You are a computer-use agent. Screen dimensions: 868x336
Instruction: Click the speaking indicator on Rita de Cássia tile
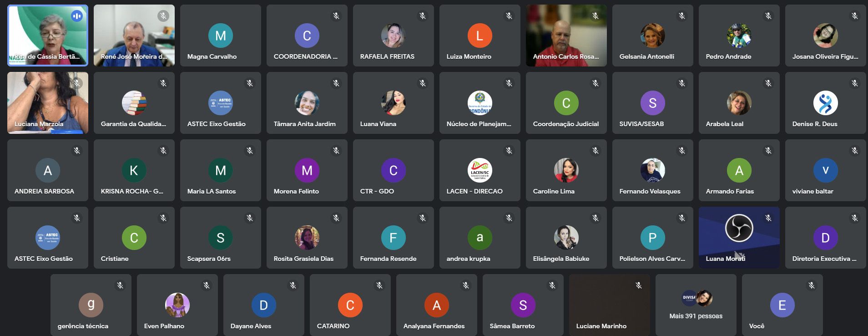pos(77,16)
